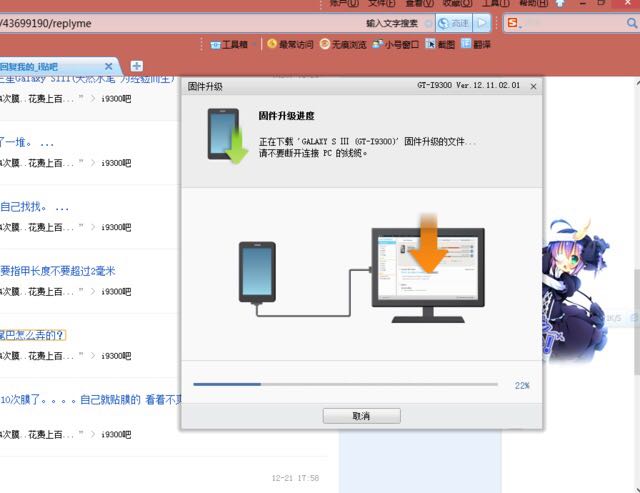Click the firmware download progress bar
640x493 pixels.
(x=345, y=384)
